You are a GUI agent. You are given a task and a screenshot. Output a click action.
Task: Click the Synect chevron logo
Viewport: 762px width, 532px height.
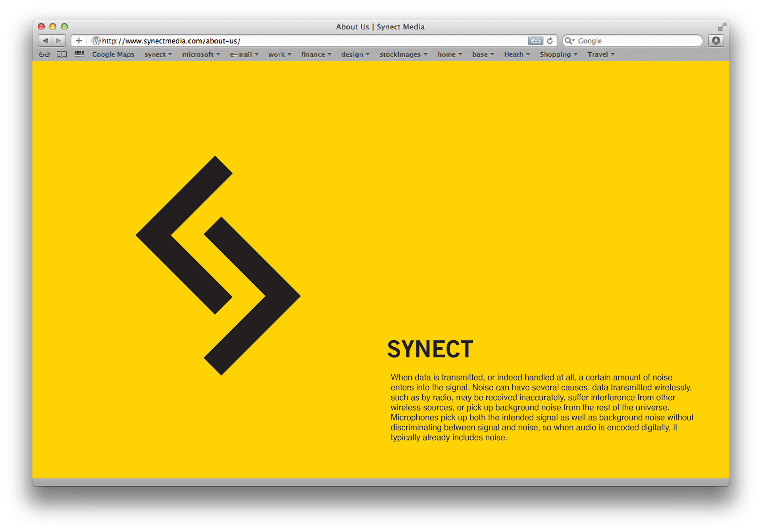tap(218, 265)
